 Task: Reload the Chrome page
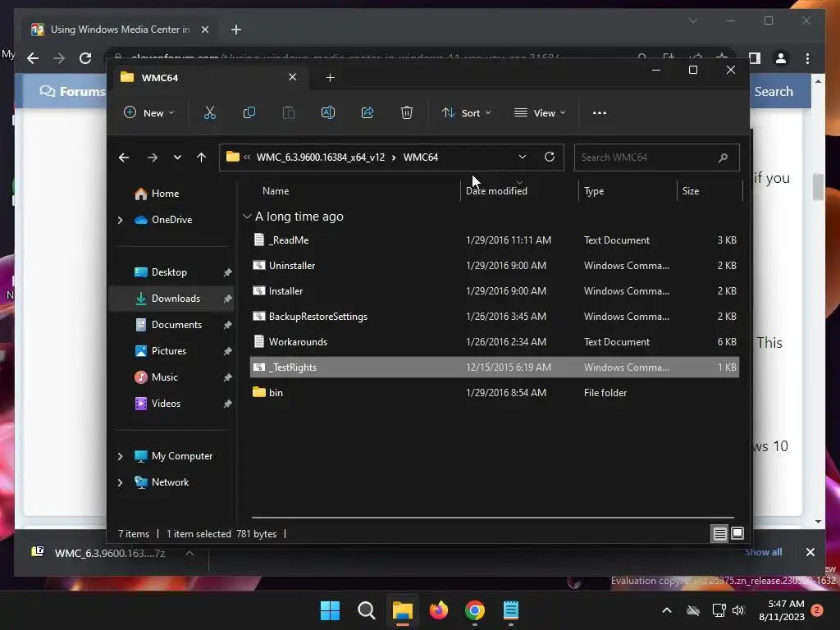tap(85, 58)
